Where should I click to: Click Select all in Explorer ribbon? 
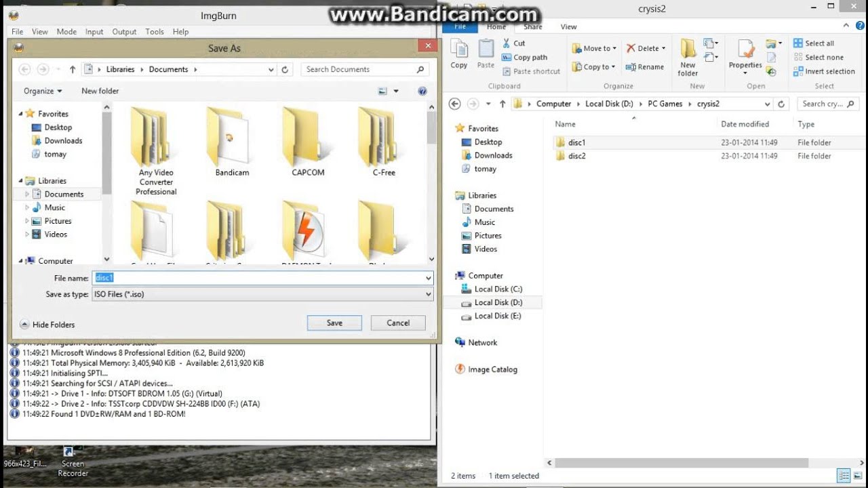pyautogui.click(x=814, y=43)
